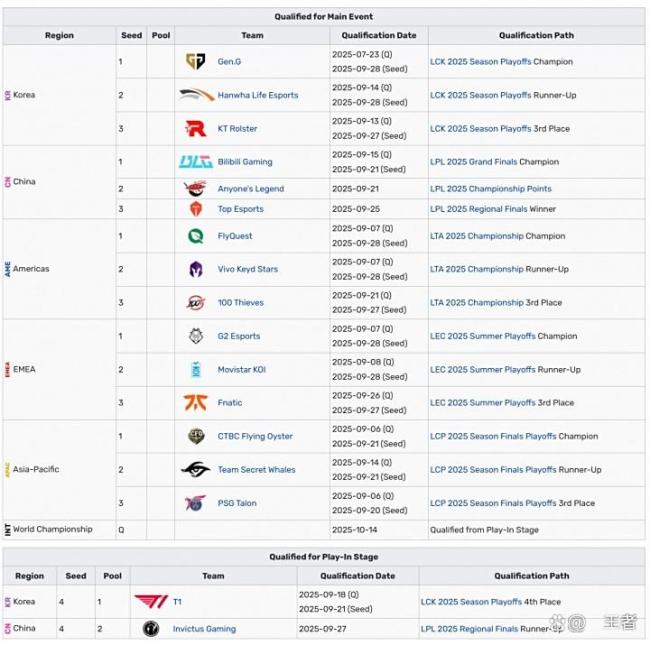Viewport: 650px width, 645px height.
Task: Click the FlyQuest team logo
Action: click(x=196, y=236)
